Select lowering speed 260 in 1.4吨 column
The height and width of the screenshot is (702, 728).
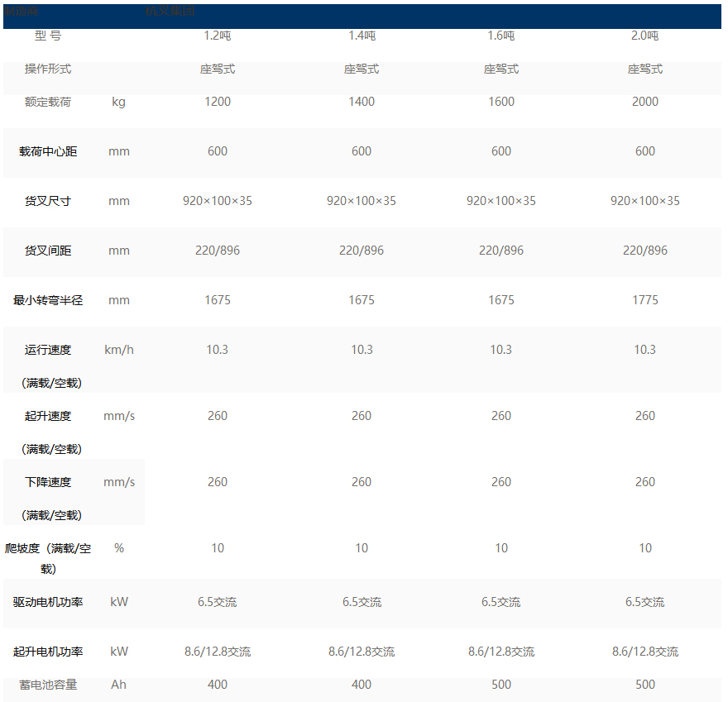362,483
